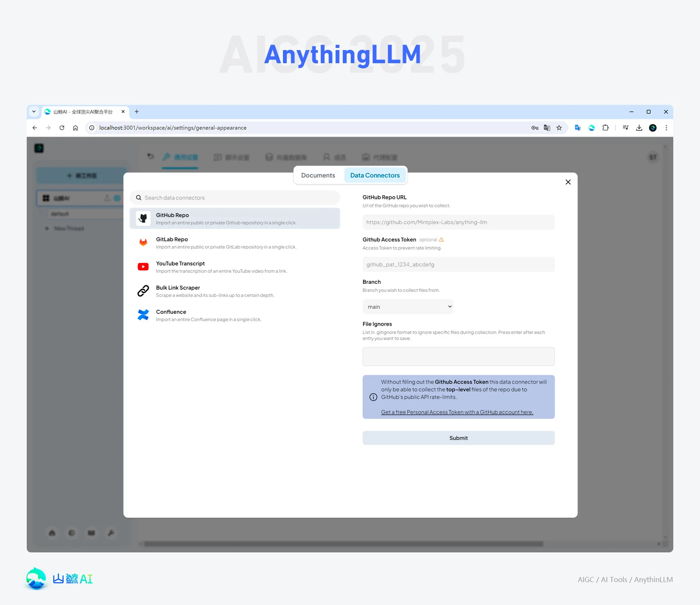
Task: Open the Branch dropdown showing main
Action: point(408,307)
